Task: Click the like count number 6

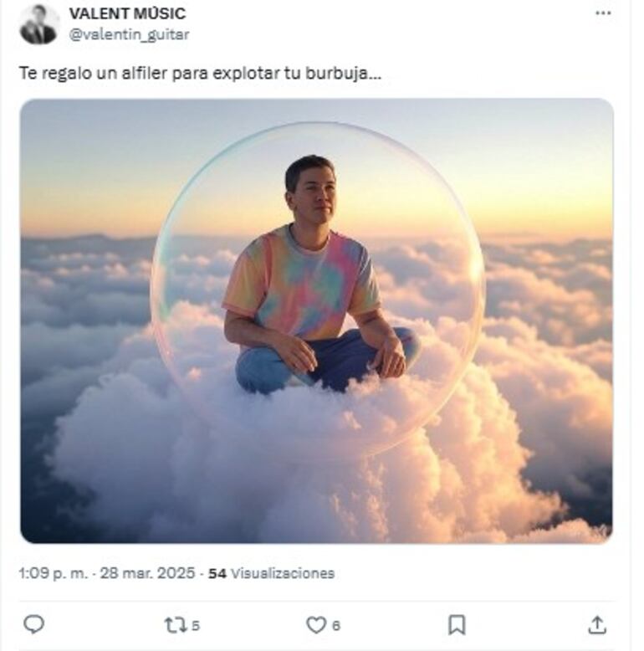Action: click(x=336, y=625)
